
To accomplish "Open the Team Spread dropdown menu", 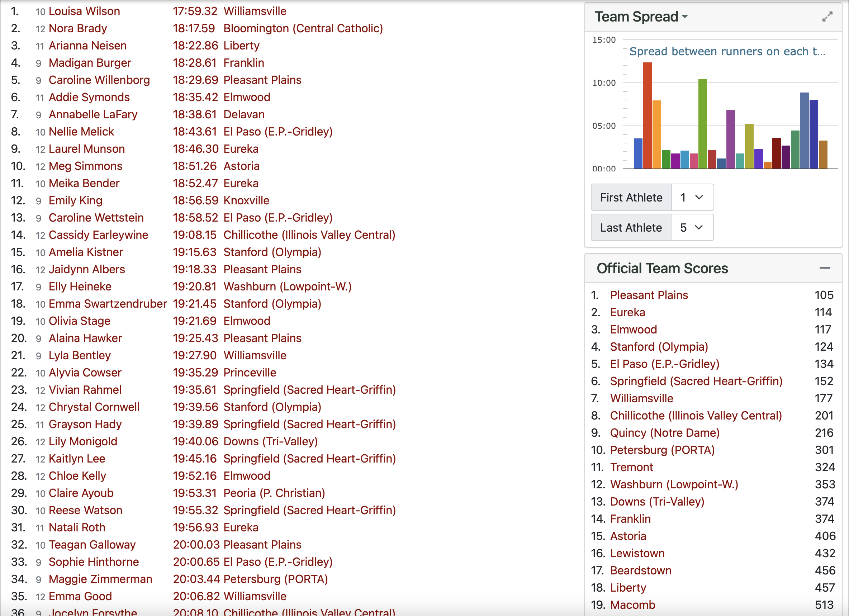I will [641, 16].
